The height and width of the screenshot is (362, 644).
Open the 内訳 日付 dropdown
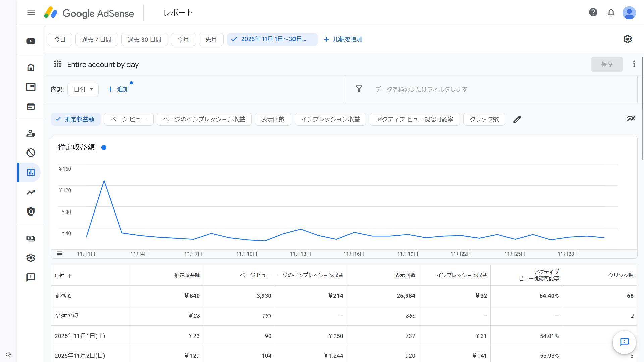pyautogui.click(x=83, y=89)
